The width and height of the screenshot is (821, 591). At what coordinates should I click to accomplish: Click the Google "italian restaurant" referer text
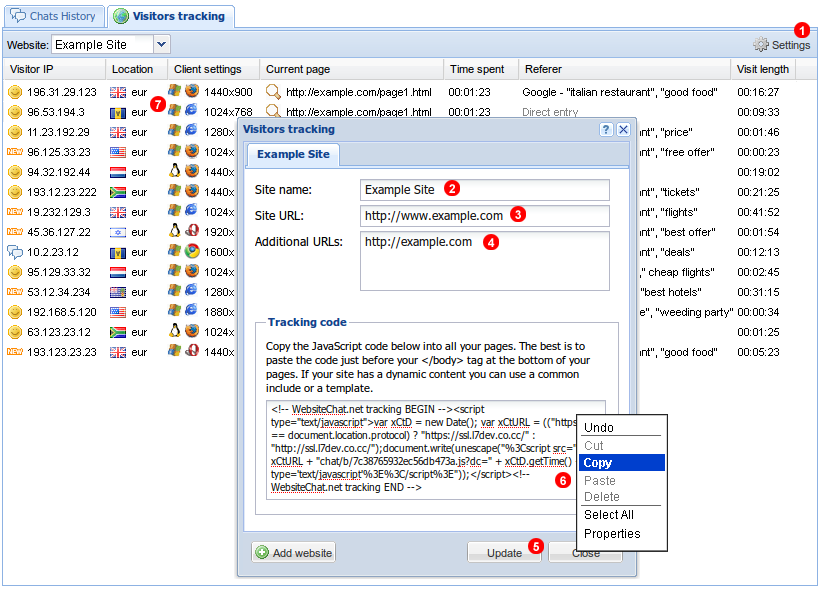[x=620, y=92]
